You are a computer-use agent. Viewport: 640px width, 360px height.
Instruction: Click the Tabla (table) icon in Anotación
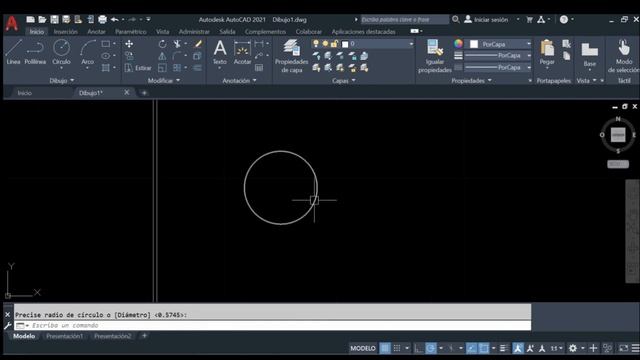(259, 68)
